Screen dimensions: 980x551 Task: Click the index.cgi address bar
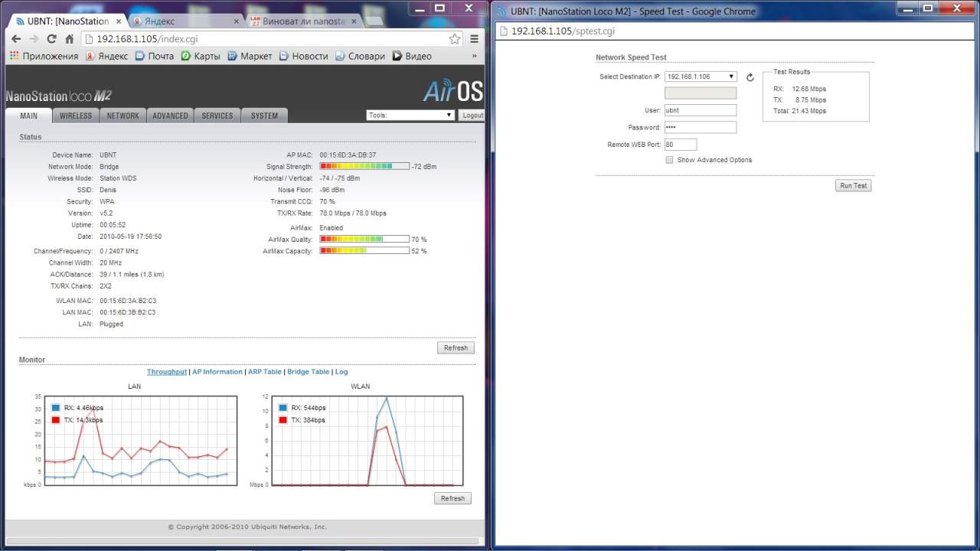[x=272, y=39]
